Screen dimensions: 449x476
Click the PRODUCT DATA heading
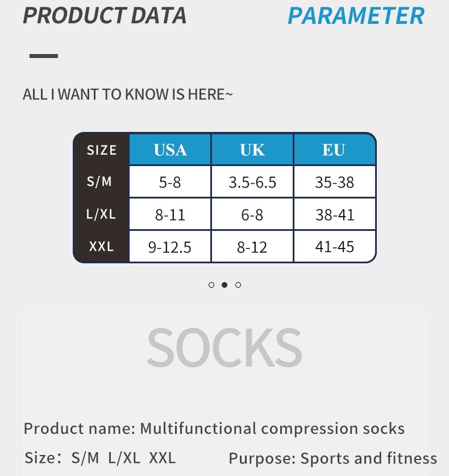pos(105,16)
